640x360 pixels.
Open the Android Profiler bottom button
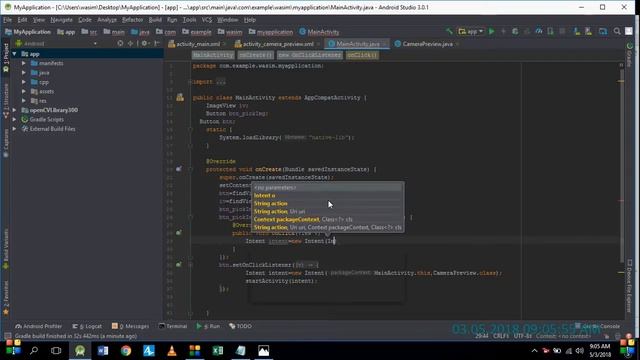click(38, 326)
